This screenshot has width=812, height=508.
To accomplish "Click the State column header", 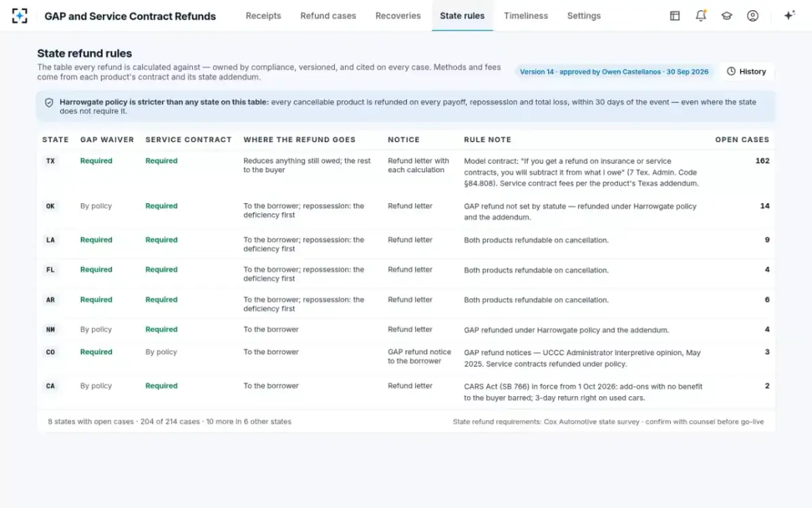I will [x=55, y=140].
